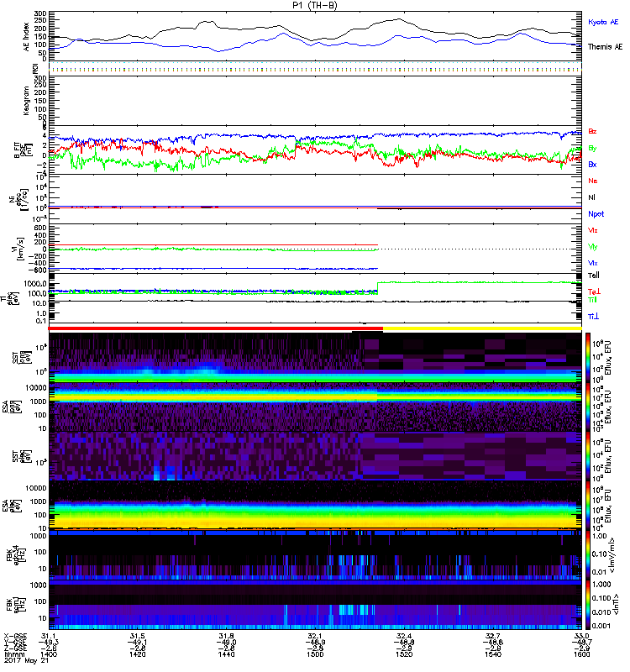The height and width of the screenshot is (672, 630).
Task: Click the X-GSE value 32.7
Action: click(x=493, y=636)
